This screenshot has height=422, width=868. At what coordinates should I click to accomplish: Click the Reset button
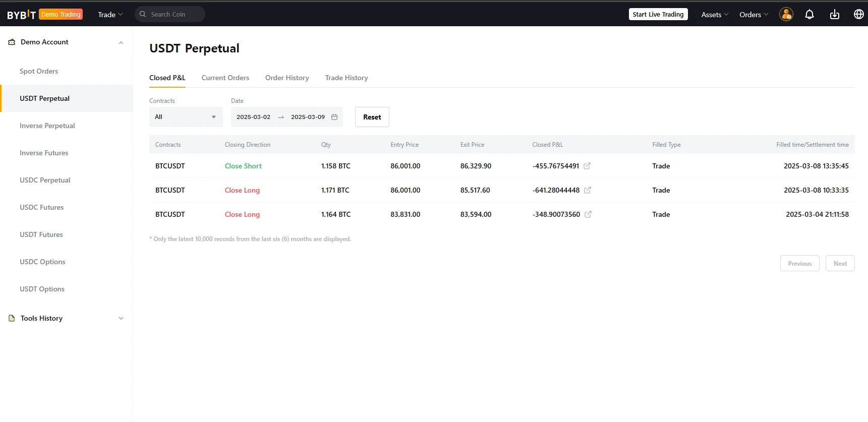(372, 117)
